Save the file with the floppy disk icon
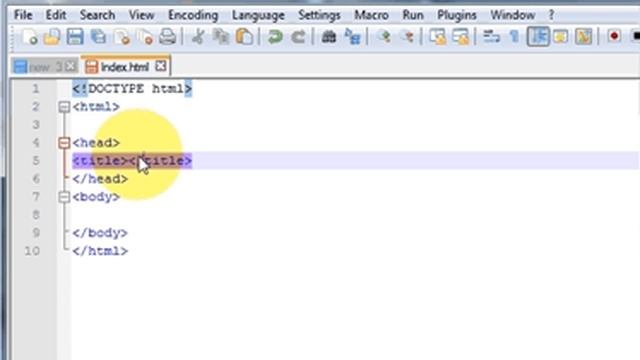Viewport: 640px width, 360px height. 75,37
